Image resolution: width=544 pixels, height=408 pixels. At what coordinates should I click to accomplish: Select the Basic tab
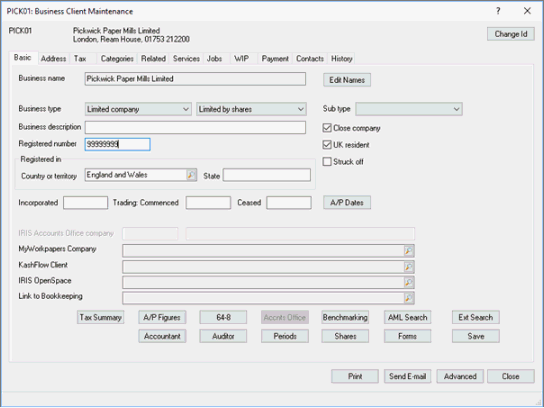[x=23, y=58]
